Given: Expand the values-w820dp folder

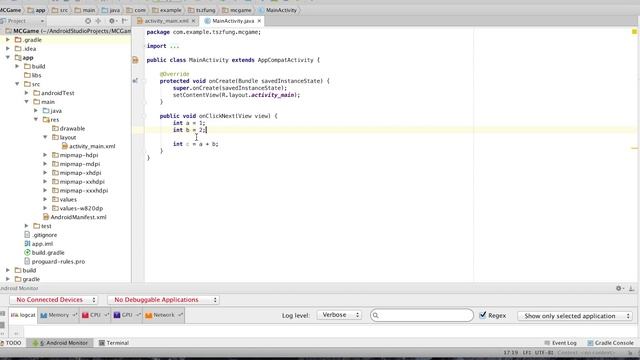Looking at the screenshot, I should [45, 208].
